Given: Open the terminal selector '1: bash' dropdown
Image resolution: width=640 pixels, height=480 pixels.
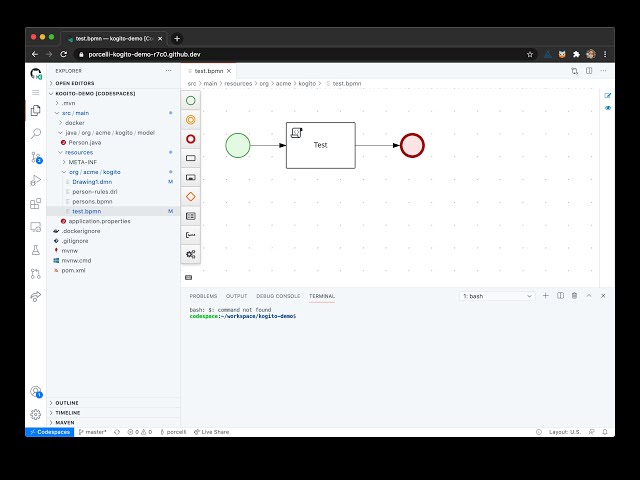Looking at the screenshot, I should [497, 296].
